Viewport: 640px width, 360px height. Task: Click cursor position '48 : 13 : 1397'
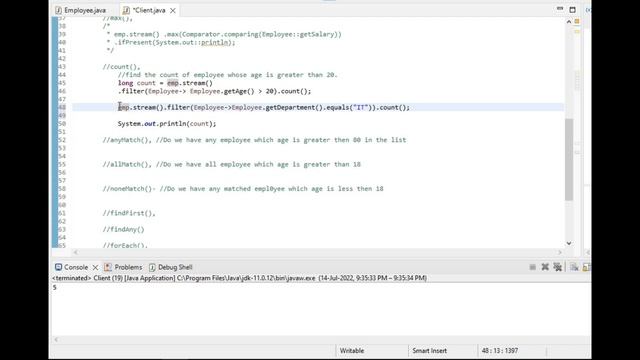click(500, 351)
